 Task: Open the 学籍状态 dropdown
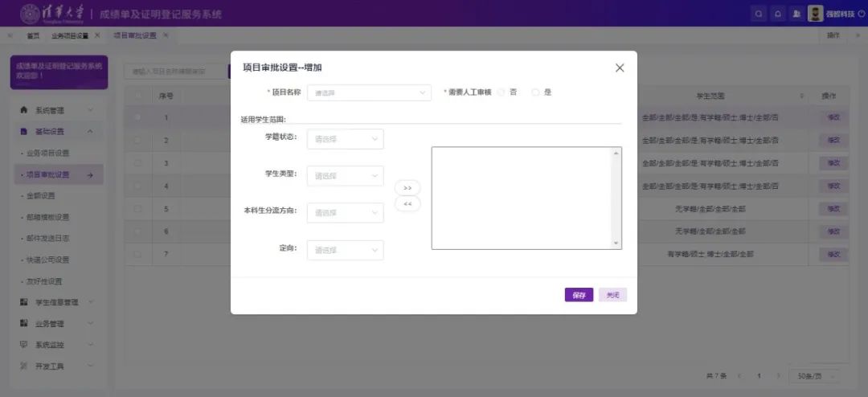pos(345,139)
